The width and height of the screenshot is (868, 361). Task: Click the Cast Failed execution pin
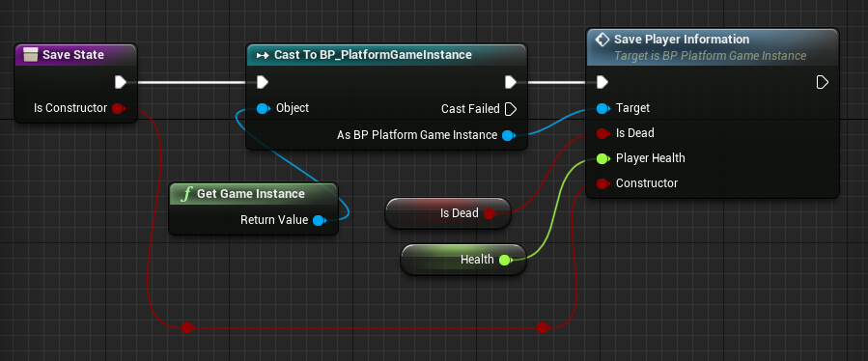pyautogui.click(x=511, y=109)
